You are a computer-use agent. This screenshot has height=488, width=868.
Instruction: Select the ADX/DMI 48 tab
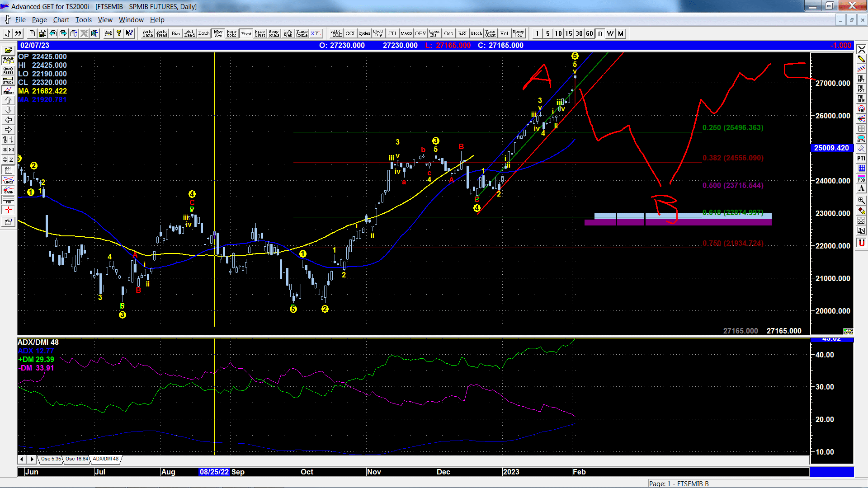pos(105,459)
